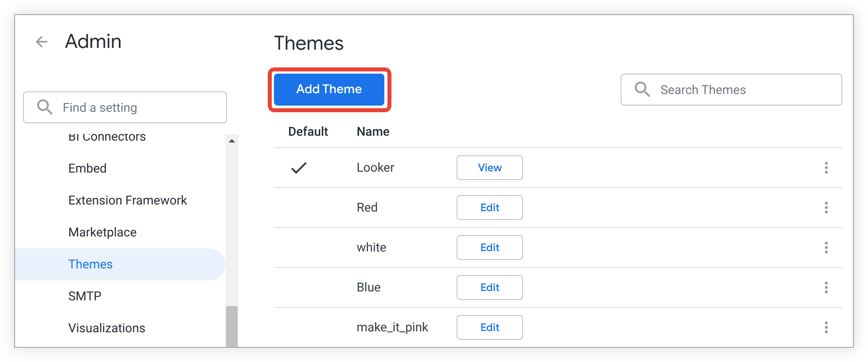The width and height of the screenshot is (868, 362).
Task: Click the magnifier icon in Search Themes
Action: coord(641,89)
